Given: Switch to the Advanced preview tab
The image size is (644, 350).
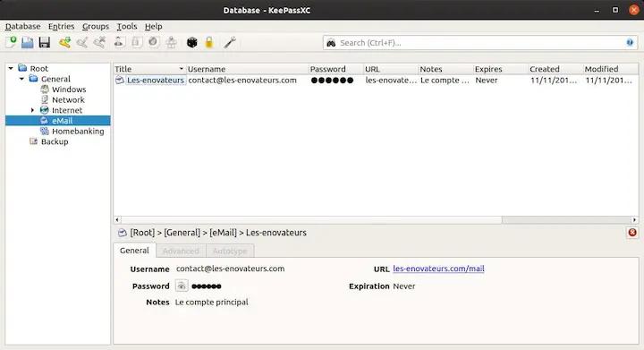Looking at the screenshot, I should (181, 251).
